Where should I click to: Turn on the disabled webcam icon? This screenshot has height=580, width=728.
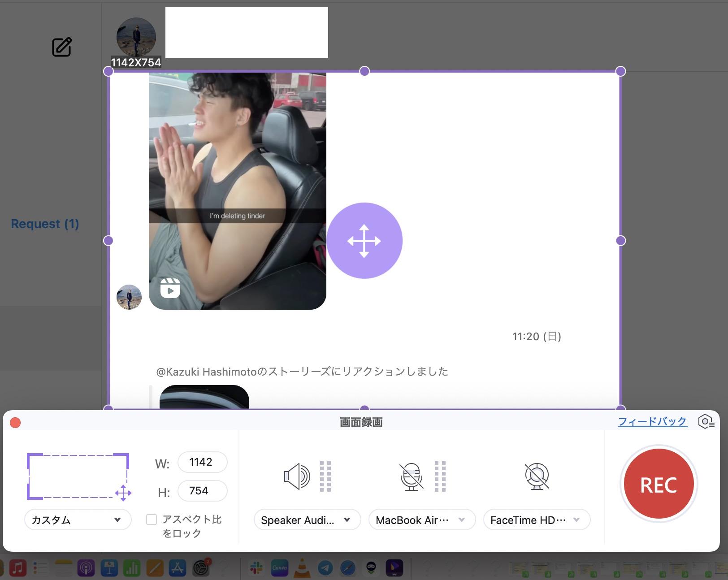click(537, 476)
